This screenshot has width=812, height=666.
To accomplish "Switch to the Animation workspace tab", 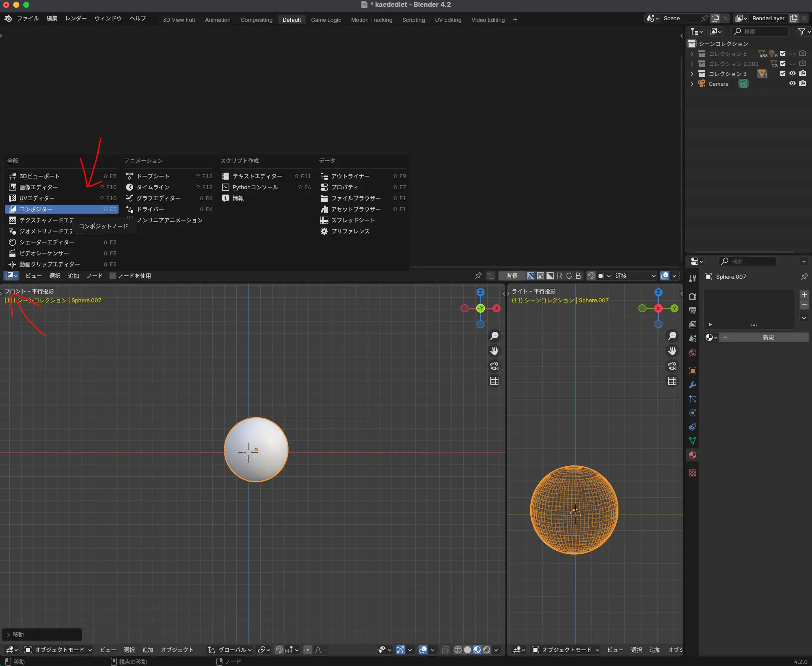I will [218, 20].
